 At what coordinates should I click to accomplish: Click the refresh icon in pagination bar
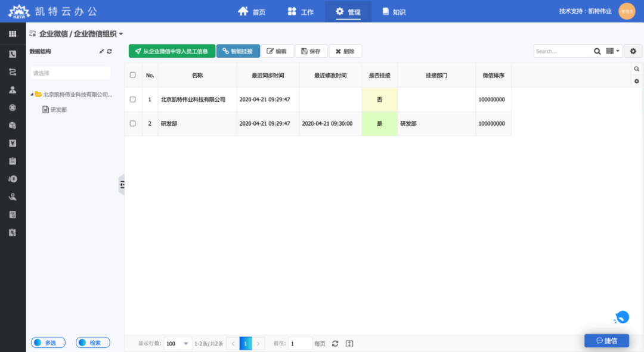335,344
